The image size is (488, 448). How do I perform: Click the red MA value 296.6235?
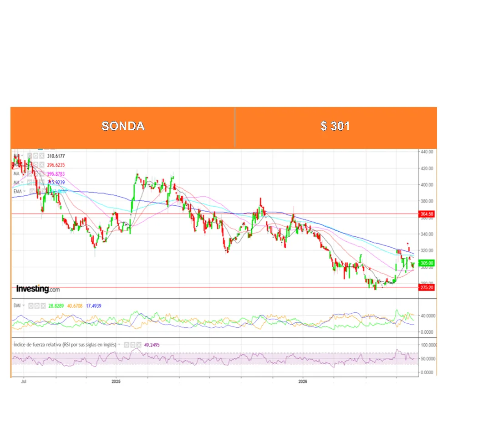point(56,165)
